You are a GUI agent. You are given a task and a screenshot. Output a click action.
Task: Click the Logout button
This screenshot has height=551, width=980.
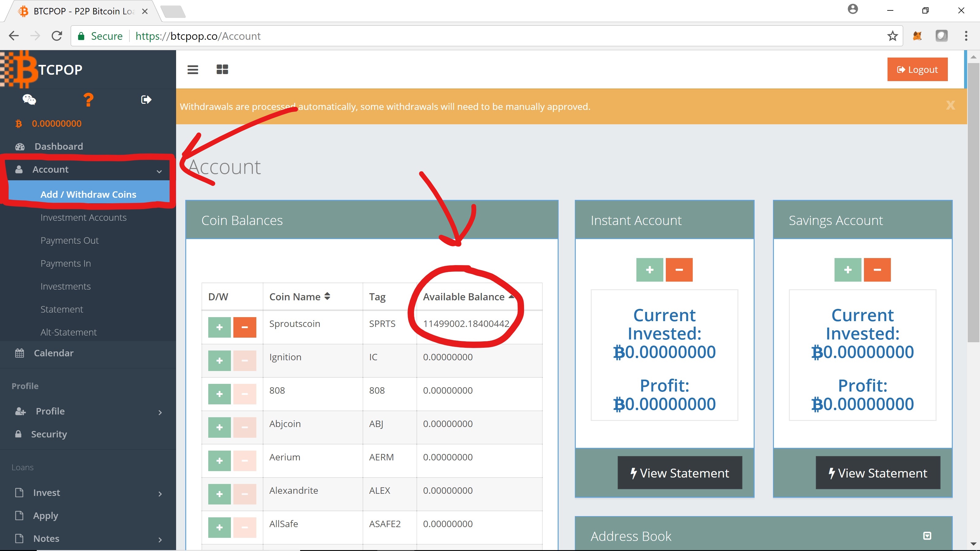pyautogui.click(x=917, y=69)
